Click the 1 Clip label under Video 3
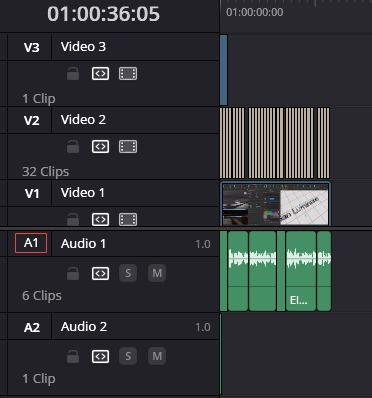This screenshot has height=398, width=372. click(x=39, y=99)
